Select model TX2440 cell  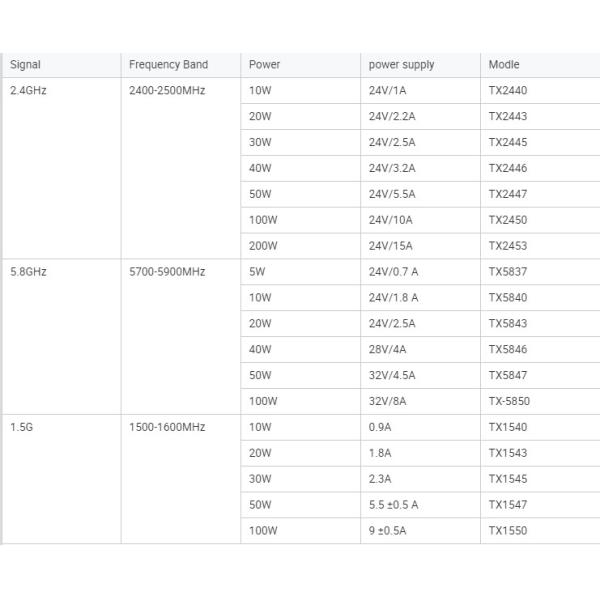[507, 91]
